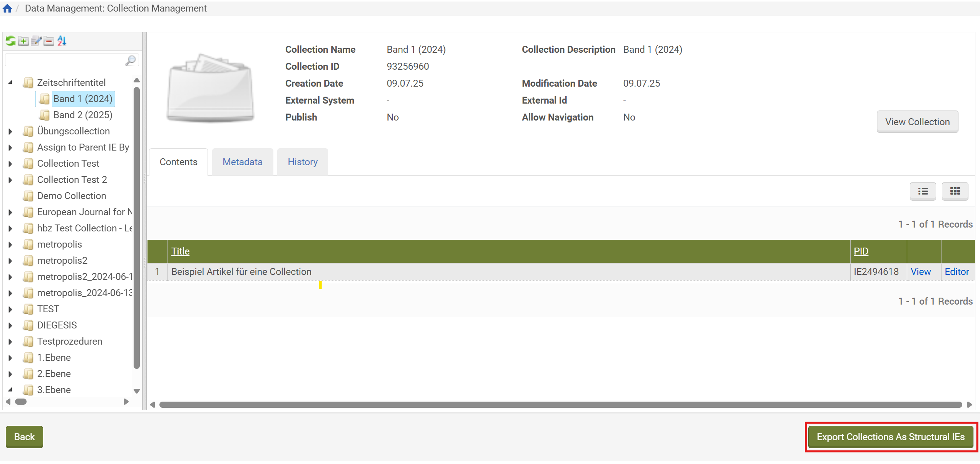
Task: Toggle sort order on the Title column
Action: [x=180, y=251]
